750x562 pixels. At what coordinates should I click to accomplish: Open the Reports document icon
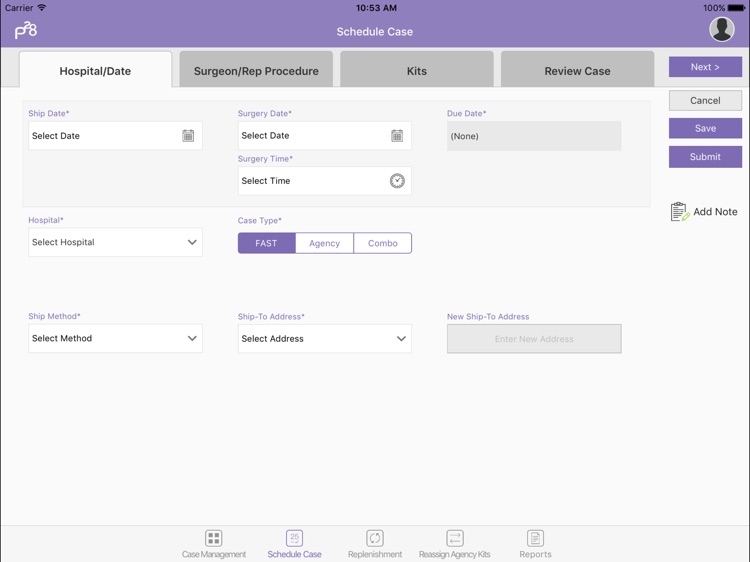(x=535, y=538)
